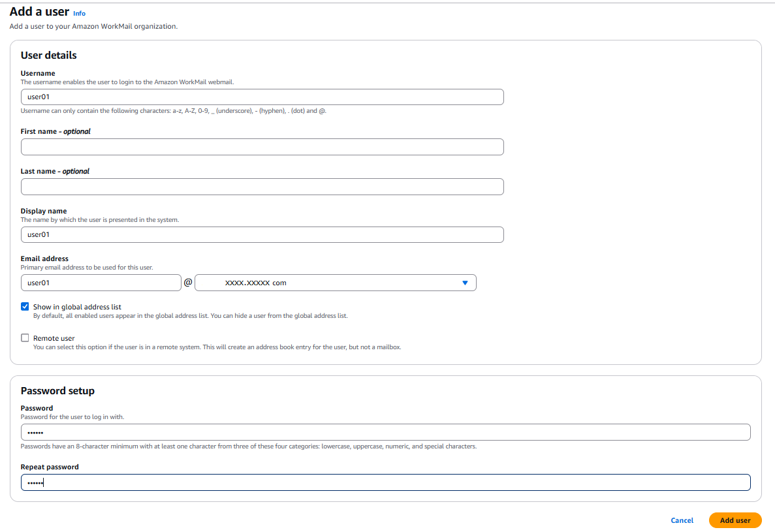The height and width of the screenshot is (532, 775).
Task: Click the Repeat password input field
Action: click(x=385, y=482)
